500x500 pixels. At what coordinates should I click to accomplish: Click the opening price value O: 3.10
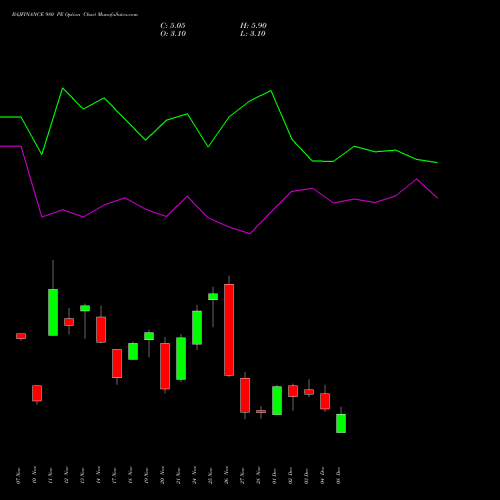point(173,34)
